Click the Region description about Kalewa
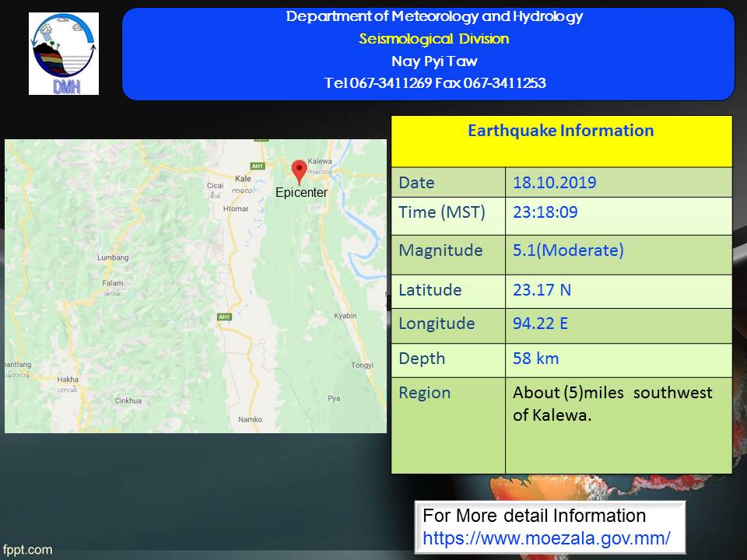Viewport: 747px width, 560px height. [612, 404]
